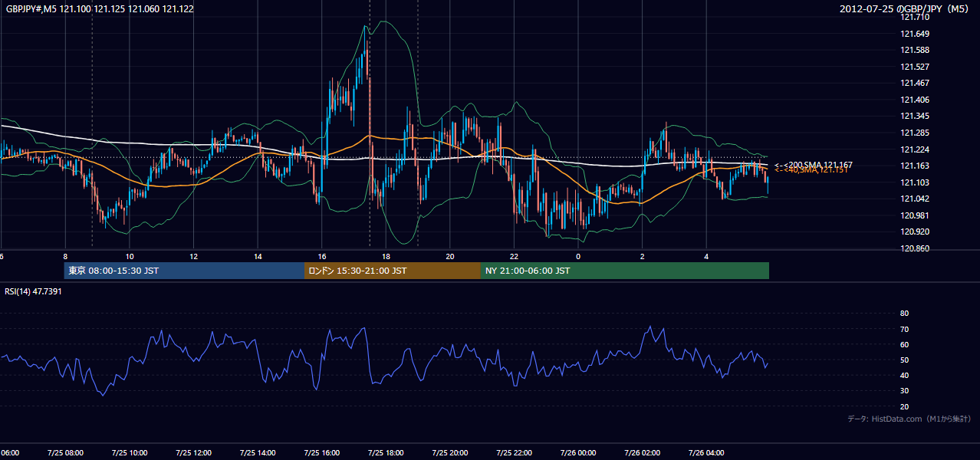
Task: Click the 2012-07-25 GBP/JPY (M5) title
Action: [x=906, y=9]
